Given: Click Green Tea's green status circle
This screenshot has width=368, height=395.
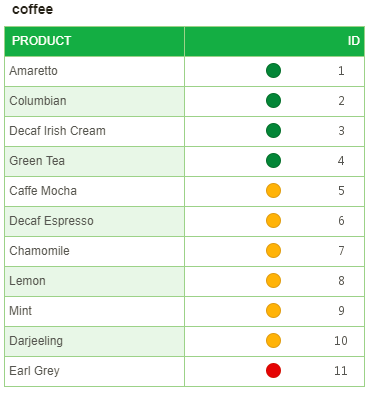Looking at the screenshot, I should pos(273,161).
